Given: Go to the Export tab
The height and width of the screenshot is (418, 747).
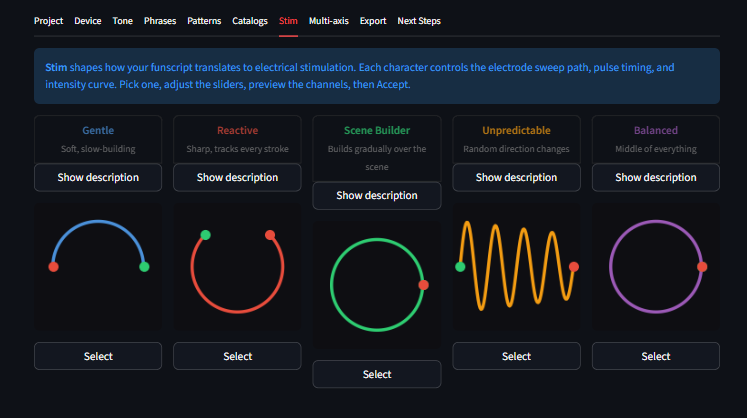Looking at the screenshot, I should 373,20.
